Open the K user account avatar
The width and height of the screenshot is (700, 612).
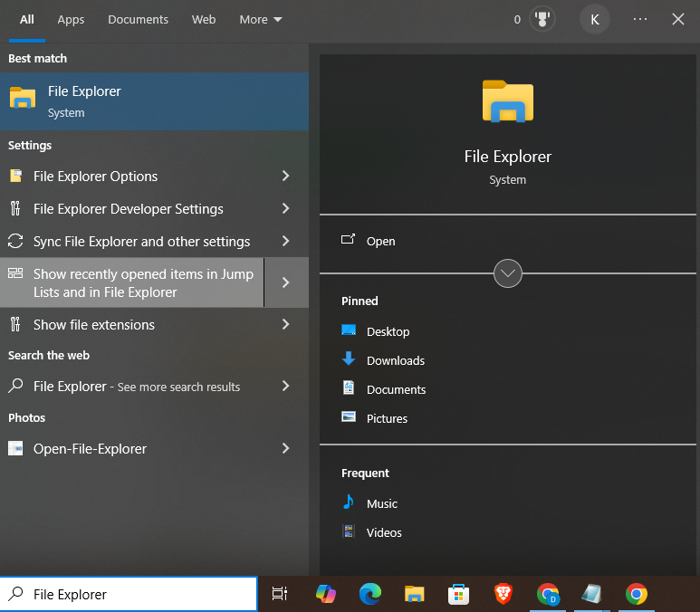595,19
